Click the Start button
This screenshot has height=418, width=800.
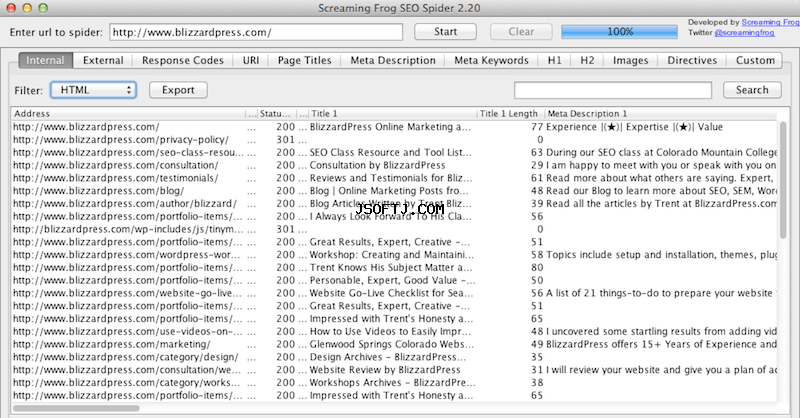tap(445, 32)
